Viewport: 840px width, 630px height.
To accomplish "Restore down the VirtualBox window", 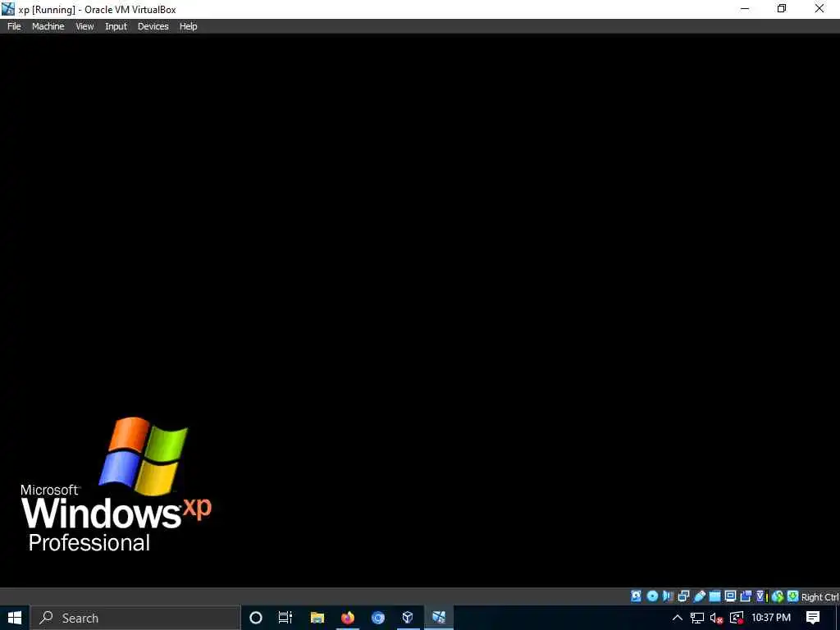I will [x=782, y=8].
